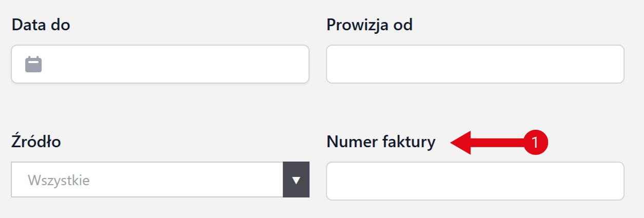This screenshot has width=644, height=218.
Task: Click the dark triangle button beside Wszystkie
Action: tap(296, 180)
